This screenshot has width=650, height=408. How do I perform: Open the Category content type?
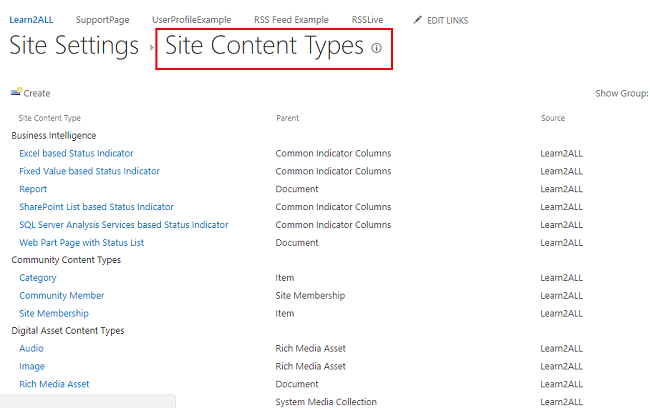(x=38, y=278)
